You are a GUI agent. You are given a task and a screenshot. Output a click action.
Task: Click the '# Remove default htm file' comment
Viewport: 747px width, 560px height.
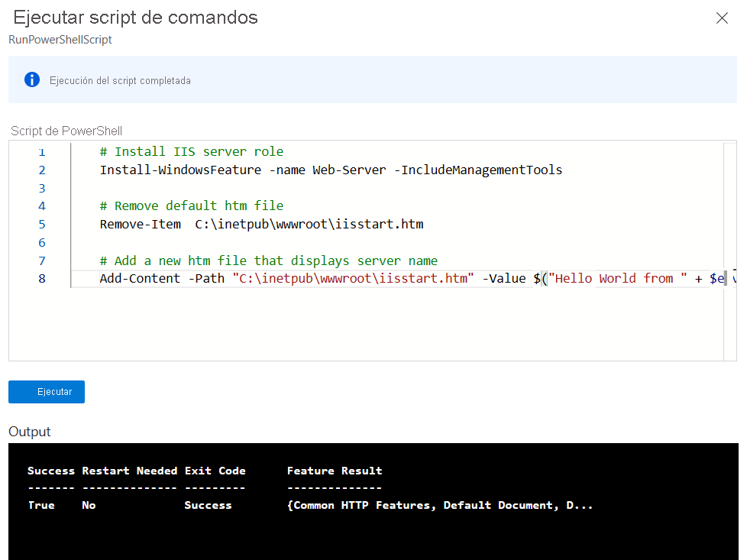(x=192, y=206)
